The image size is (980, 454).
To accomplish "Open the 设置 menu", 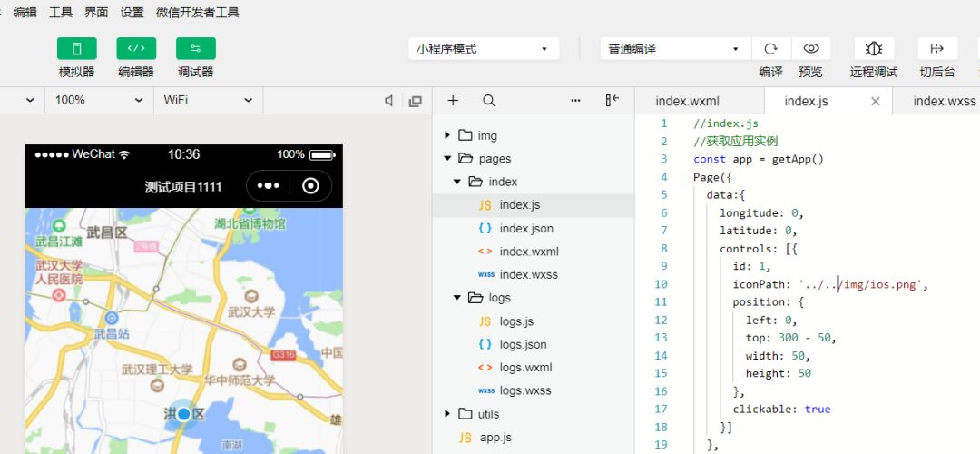I will pyautogui.click(x=132, y=12).
